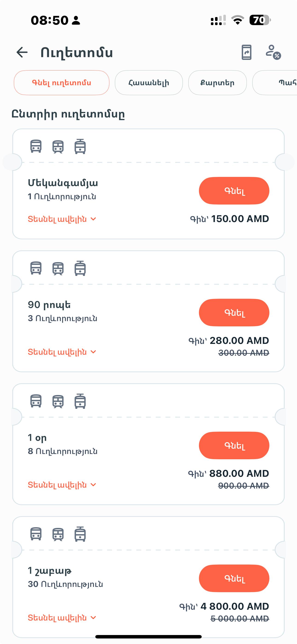Expand Տեսնել ավելին for 1 օր ticket
This screenshot has width=297, height=644.
pos(62,485)
